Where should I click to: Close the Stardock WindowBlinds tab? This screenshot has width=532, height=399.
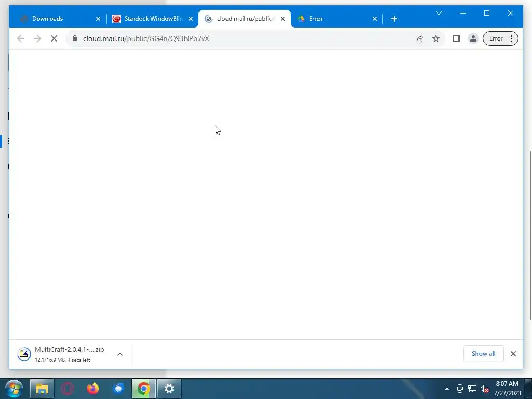coord(191,19)
